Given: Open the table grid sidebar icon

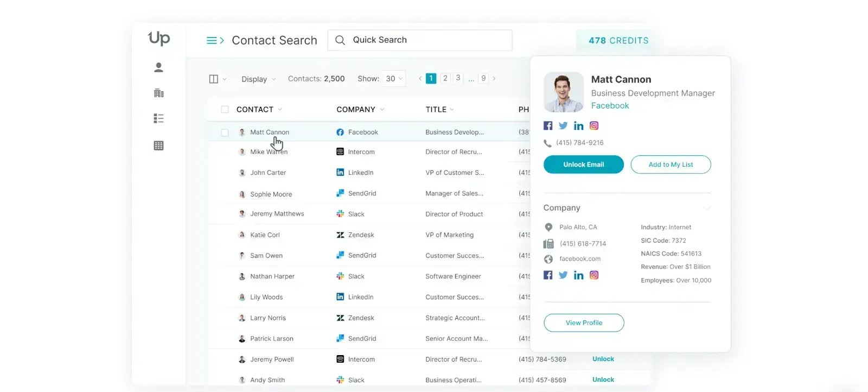Looking at the screenshot, I should coord(158,146).
